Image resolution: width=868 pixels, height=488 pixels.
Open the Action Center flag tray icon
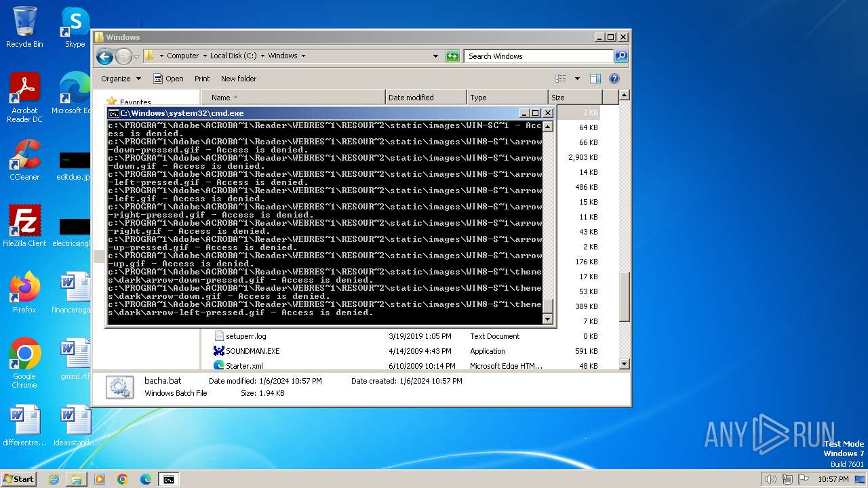pos(804,479)
